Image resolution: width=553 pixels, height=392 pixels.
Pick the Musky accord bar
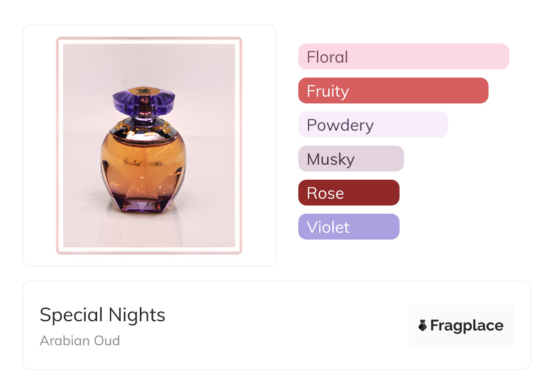[x=351, y=159]
